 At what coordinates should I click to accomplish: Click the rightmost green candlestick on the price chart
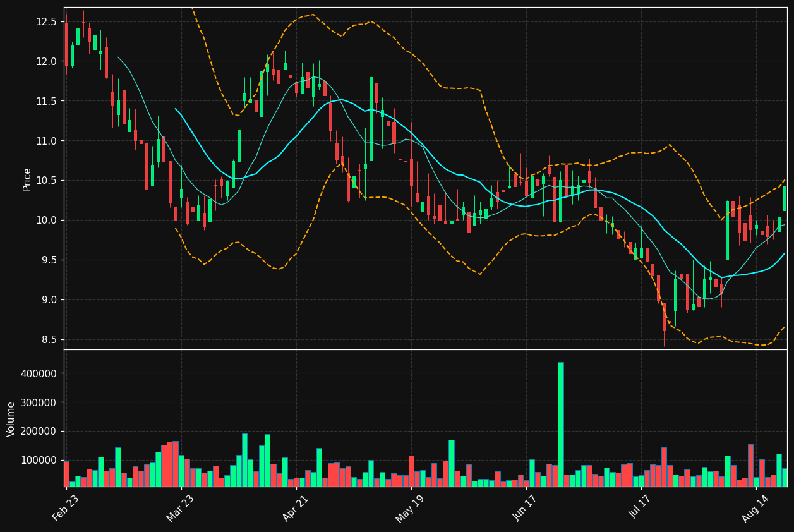click(785, 198)
